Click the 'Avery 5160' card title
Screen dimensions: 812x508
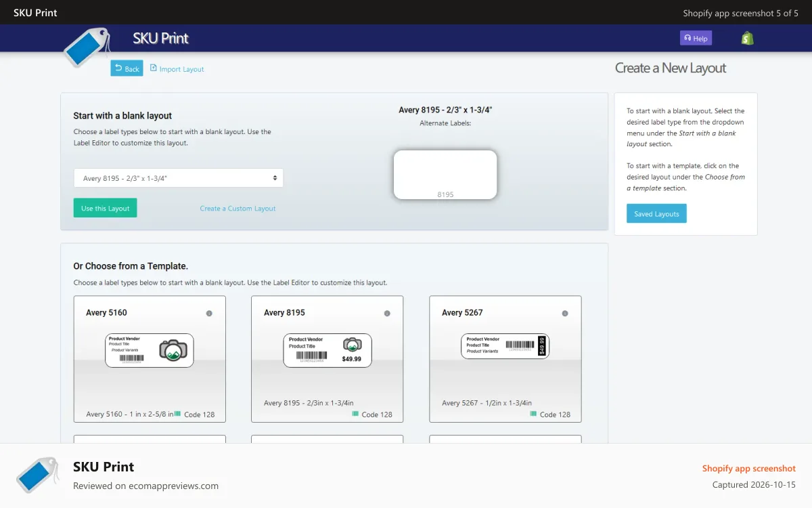coord(106,312)
